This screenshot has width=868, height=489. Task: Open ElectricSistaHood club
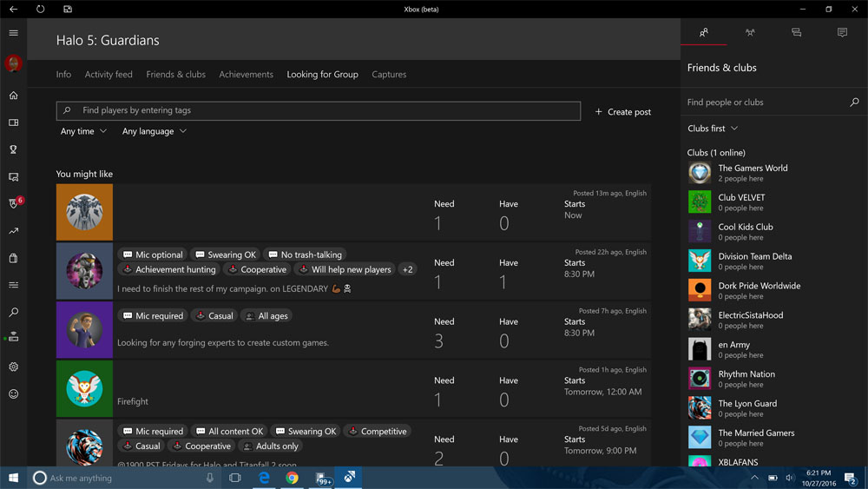point(774,320)
